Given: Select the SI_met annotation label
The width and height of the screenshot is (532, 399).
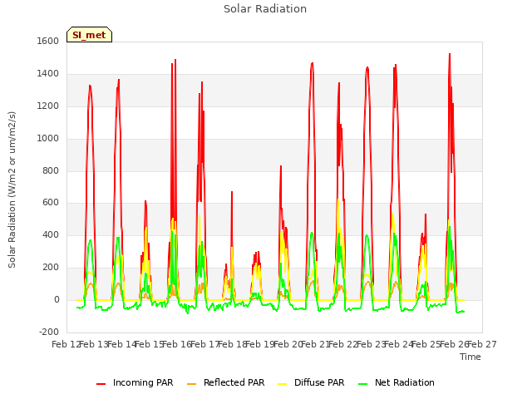Looking at the screenshot, I should [89, 35].
